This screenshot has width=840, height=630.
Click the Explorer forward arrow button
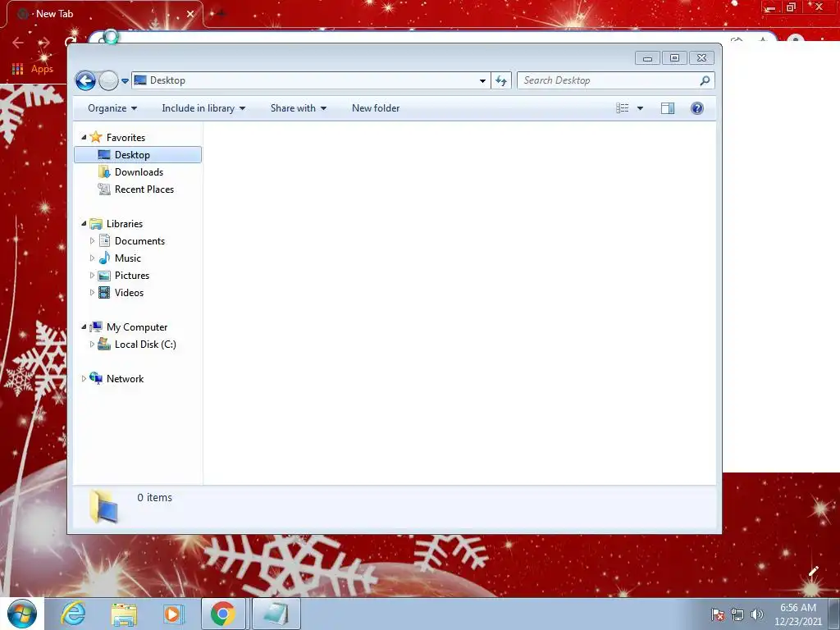pyautogui.click(x=109, y=81)
